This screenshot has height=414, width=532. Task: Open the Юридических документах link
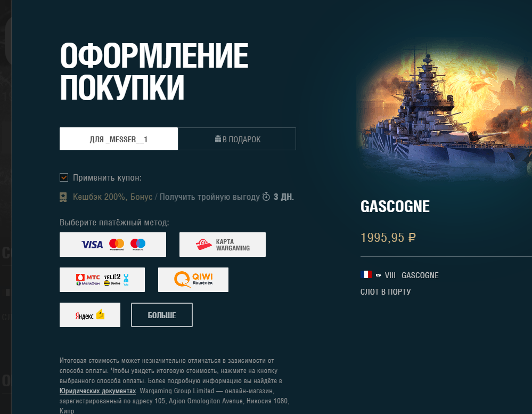point(97,391)
